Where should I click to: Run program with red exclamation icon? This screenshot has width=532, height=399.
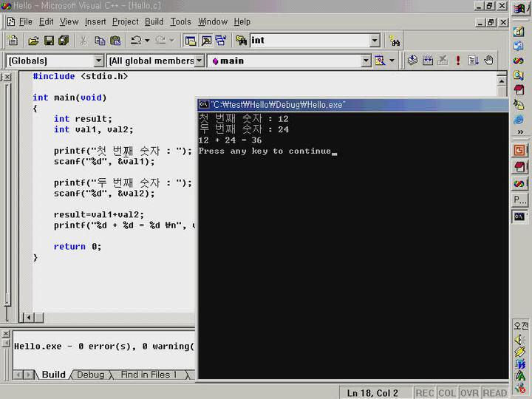(458, 61)
